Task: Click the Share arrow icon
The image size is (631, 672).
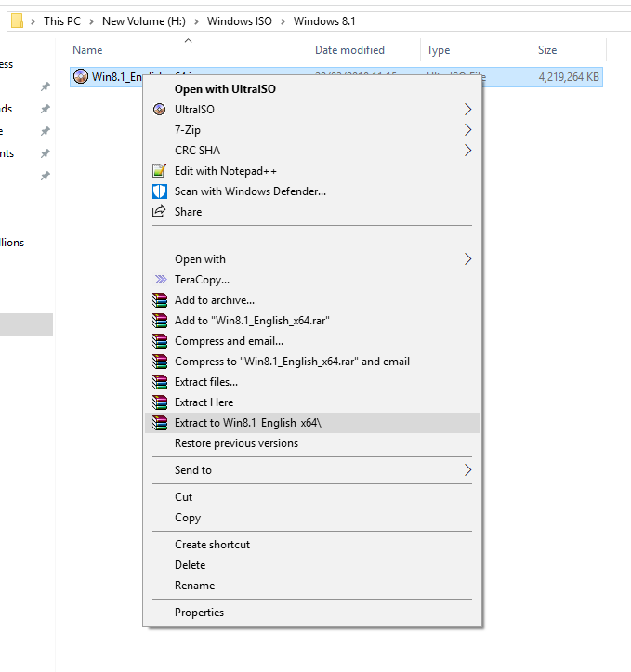Action: click(158, 212)
